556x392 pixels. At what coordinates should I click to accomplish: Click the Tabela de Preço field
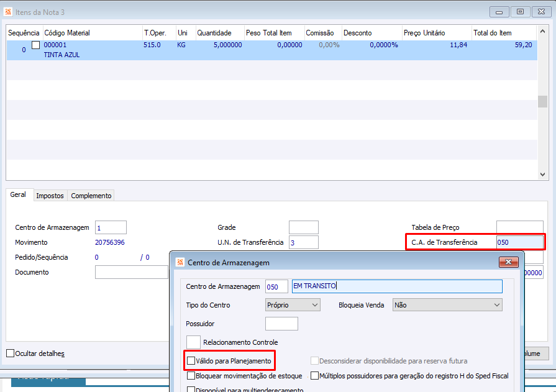pyautogui.click(x=519, y=227)
